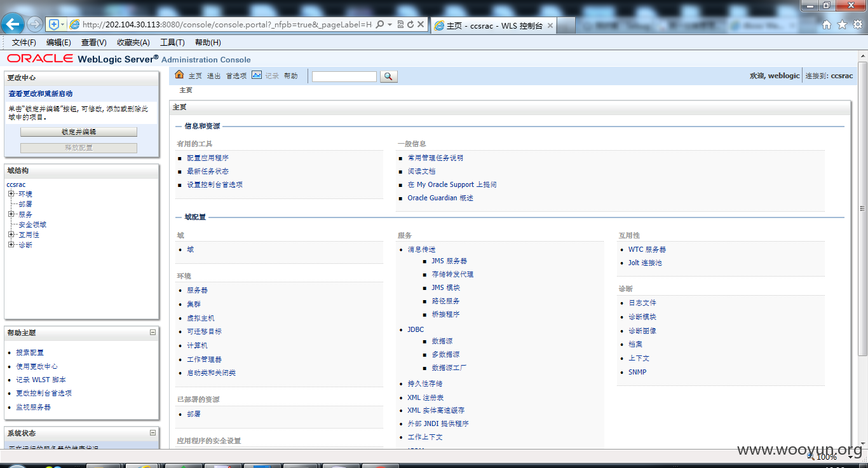Open SNMP link under 诊断
Viewport: 868px width, 468px height.
click(x=637, y=372)
